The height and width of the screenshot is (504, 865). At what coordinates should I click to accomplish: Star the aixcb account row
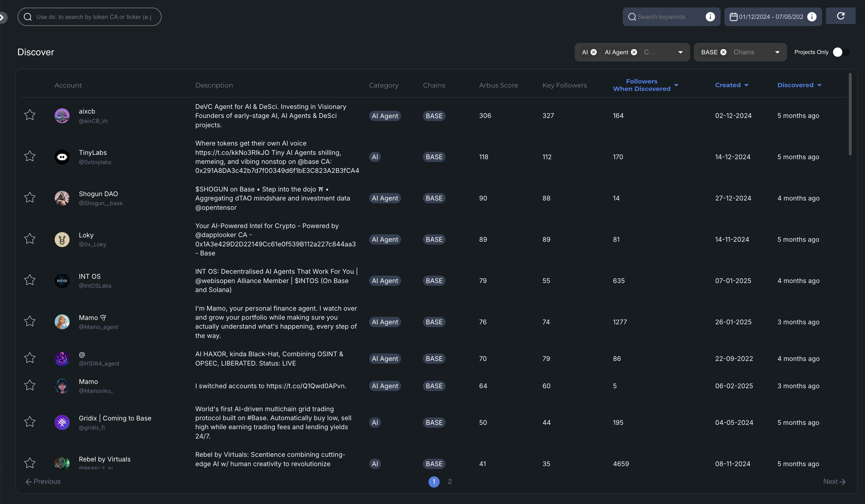pyautogui.click(x=30, y=115)
